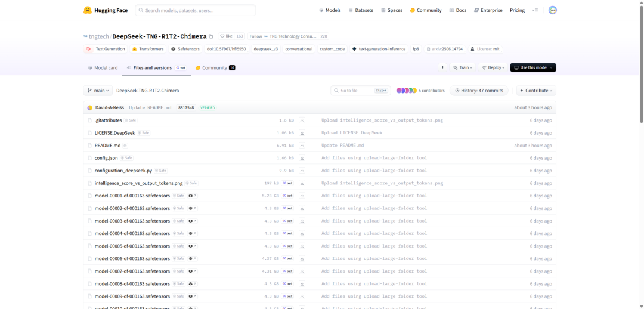This screenshot has height=309, width=644.
Task: Click the Text Generation tag
Action: (x=106, y=49)
